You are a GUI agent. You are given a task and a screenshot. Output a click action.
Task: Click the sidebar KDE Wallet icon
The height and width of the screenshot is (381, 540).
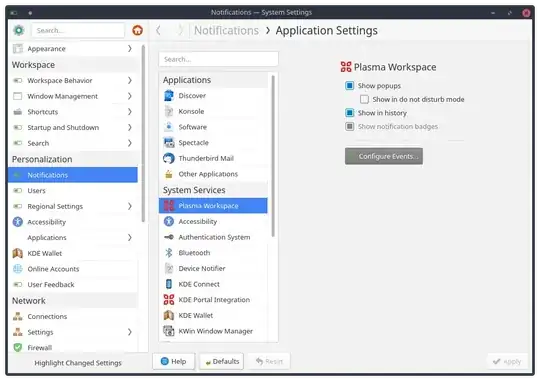click(18, 253)
